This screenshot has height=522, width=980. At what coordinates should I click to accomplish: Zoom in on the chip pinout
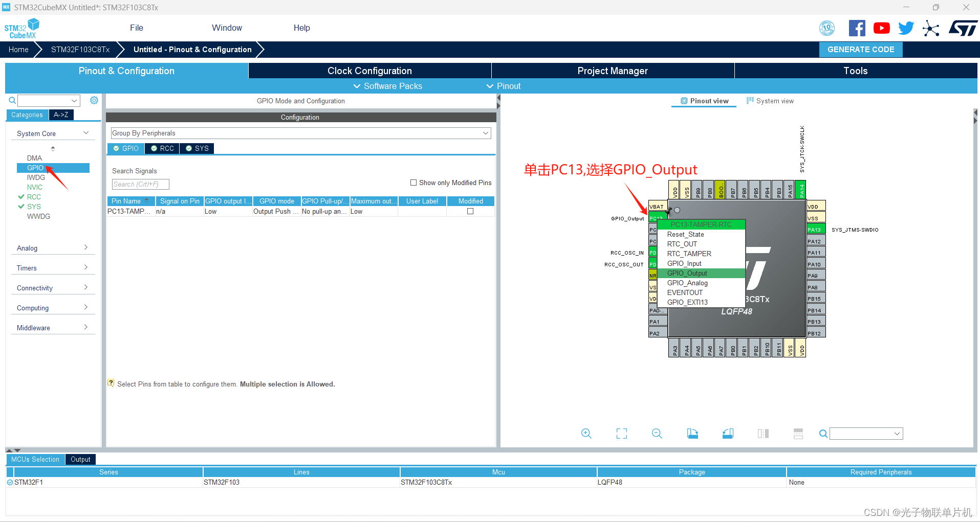(x=586, y=434)
